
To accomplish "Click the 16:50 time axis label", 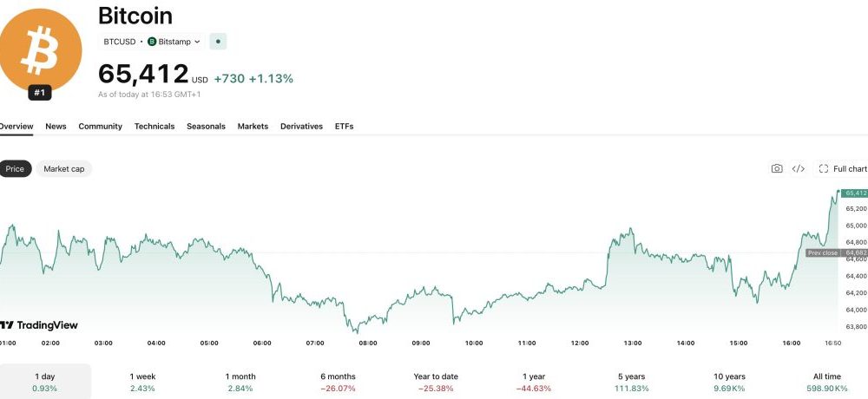I will tap(832, 343).
